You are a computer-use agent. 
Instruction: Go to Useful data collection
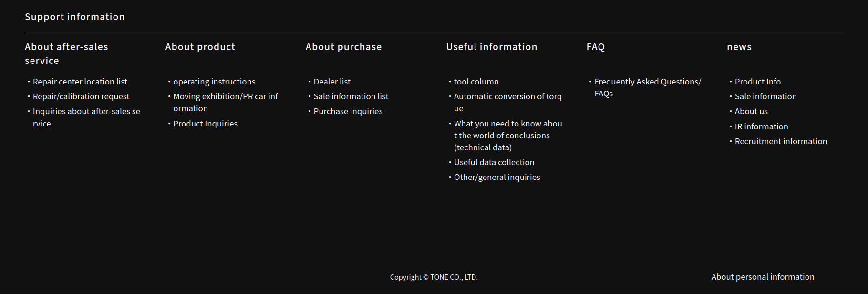point(494,162)
